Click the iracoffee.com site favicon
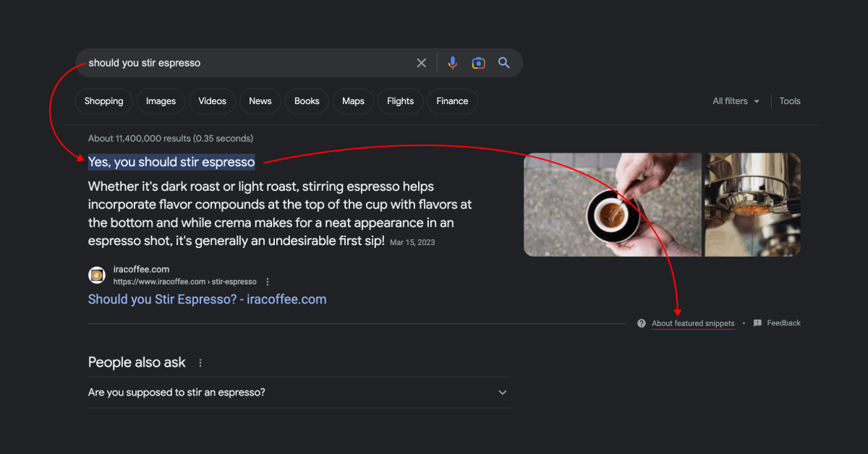The width and height of the screenshot is (868, 454). click(96, 275)
